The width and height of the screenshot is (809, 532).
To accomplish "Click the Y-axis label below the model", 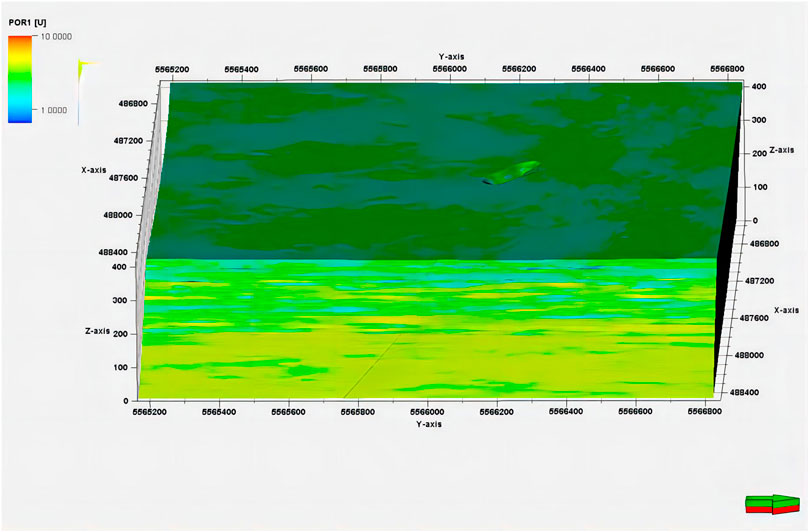I will point(429,424).
